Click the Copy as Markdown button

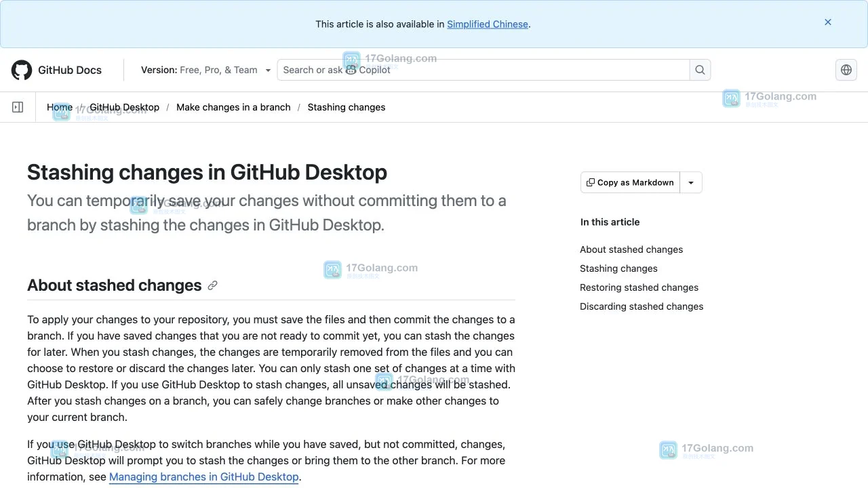point(631,182)
